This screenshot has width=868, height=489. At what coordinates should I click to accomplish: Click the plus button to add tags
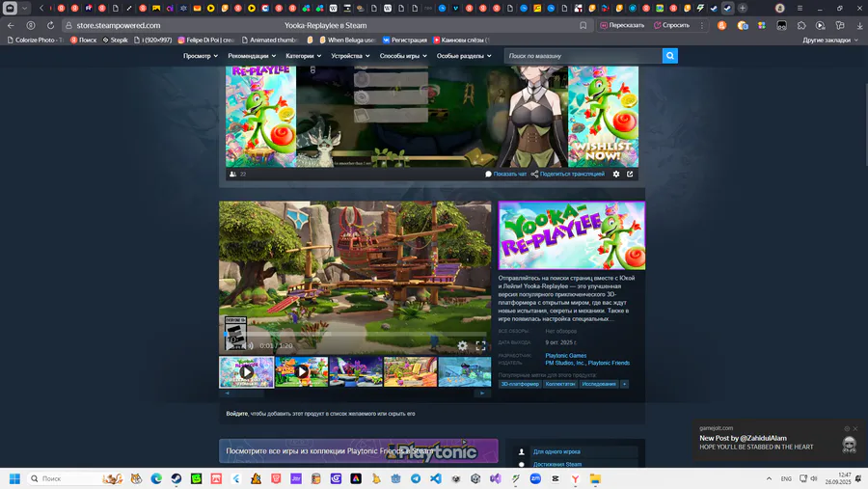tap(624, 384)
